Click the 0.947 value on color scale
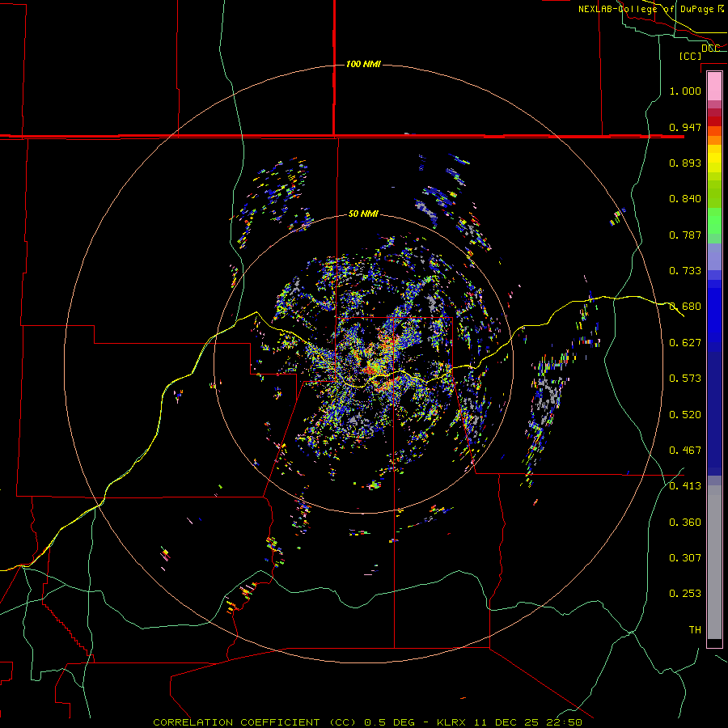Viewport: 728px width, 728px height. tap(685, 127)
